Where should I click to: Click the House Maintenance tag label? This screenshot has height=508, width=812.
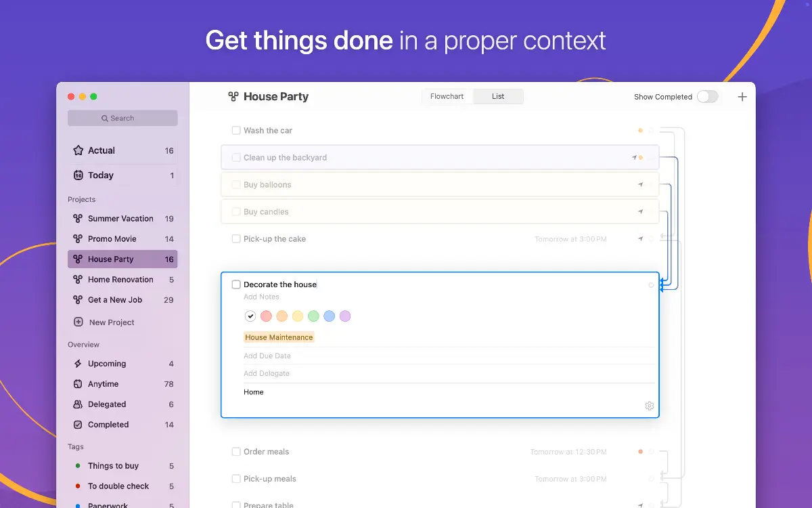pos(279,337)
